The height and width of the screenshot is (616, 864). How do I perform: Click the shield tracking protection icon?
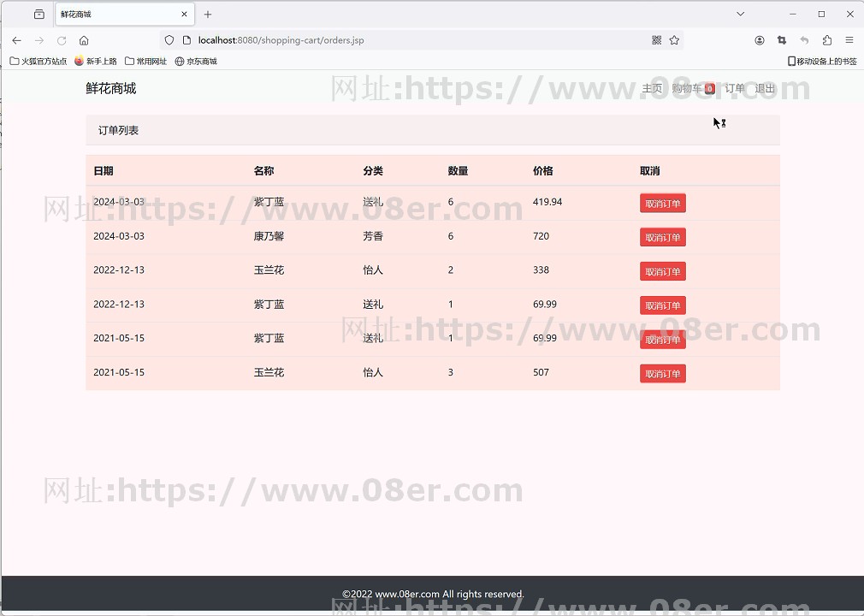coord(169,40)
